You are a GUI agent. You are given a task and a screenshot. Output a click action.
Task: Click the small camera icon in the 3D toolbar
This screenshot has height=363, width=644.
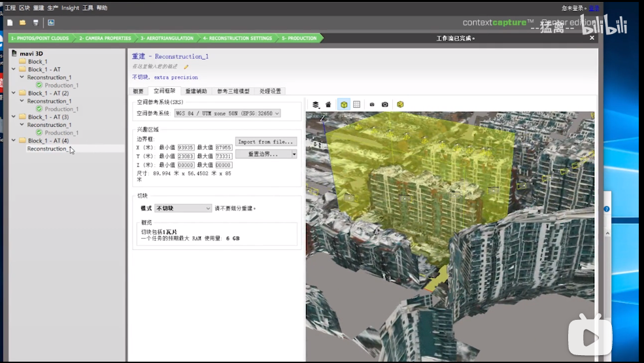click(372, 105)
